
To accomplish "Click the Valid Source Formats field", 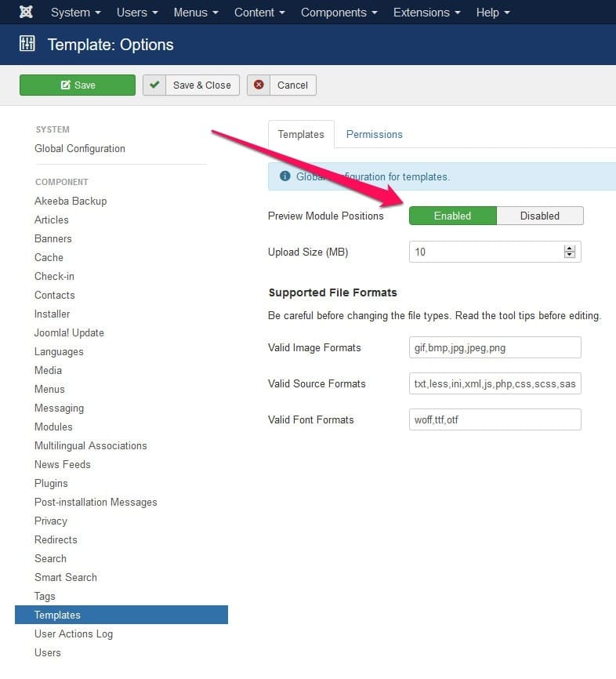I will point(495,383).
